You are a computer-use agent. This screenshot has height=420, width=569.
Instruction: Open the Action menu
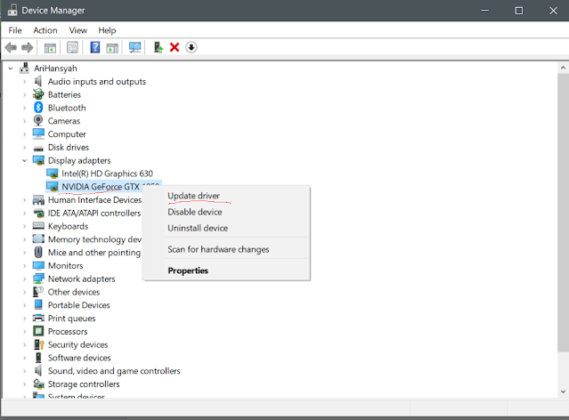(x=45, y=30)
